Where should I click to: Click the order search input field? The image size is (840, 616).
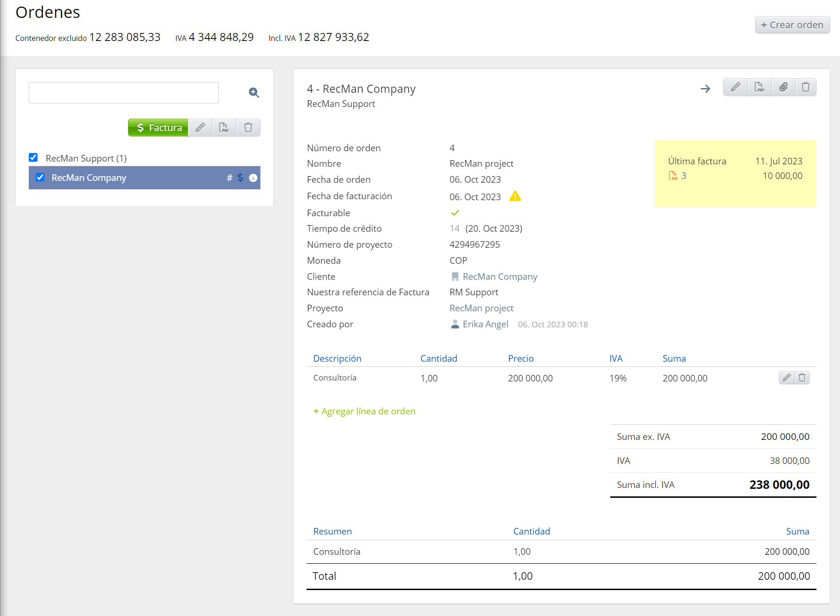pos(124,93)
